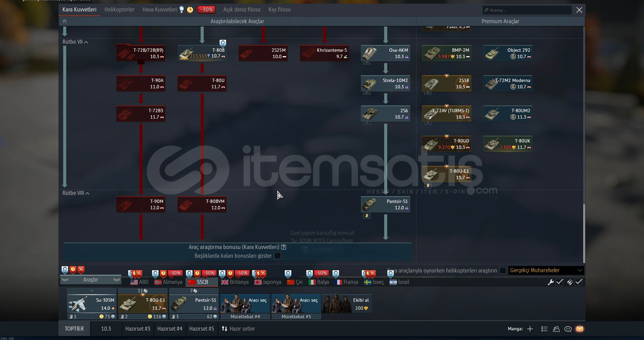This screenshot has width=644, height=340.
Task: Collapse the Rütbe VIII section
Action: click(x=76, y=193)
